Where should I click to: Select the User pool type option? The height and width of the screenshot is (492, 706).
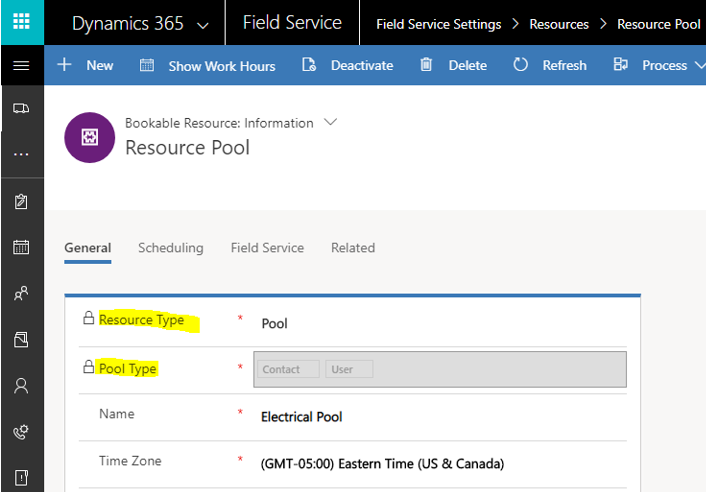[x=348, y=369]
